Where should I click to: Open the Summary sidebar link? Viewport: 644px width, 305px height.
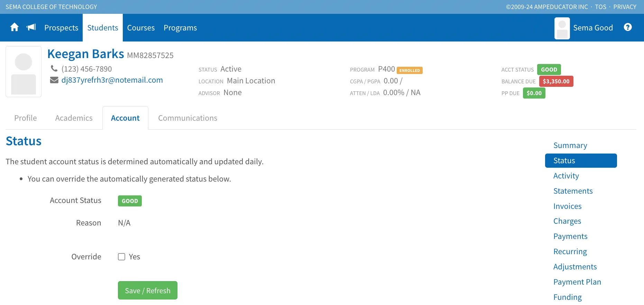pos(570,145)
